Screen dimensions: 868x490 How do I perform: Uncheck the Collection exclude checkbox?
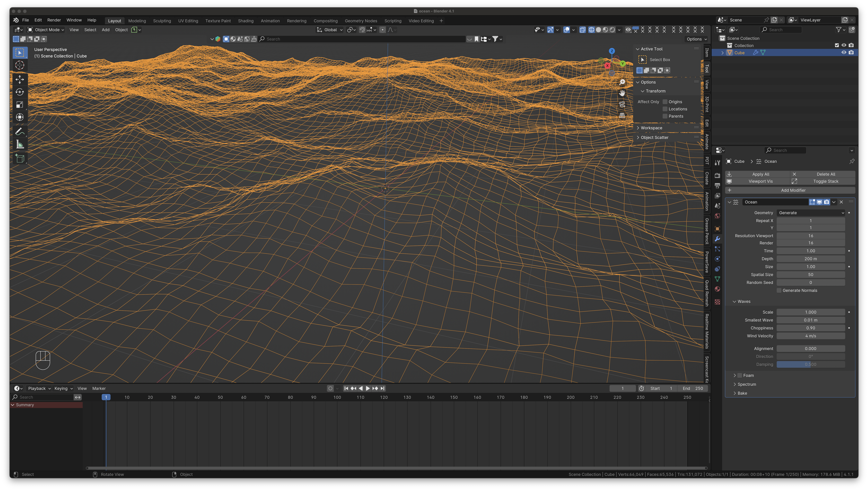[837, 45]
